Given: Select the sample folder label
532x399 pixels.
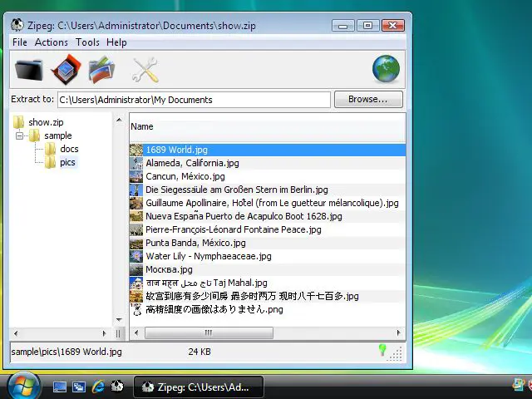Looking at the screenshot, I should click(x=58, y=135).
